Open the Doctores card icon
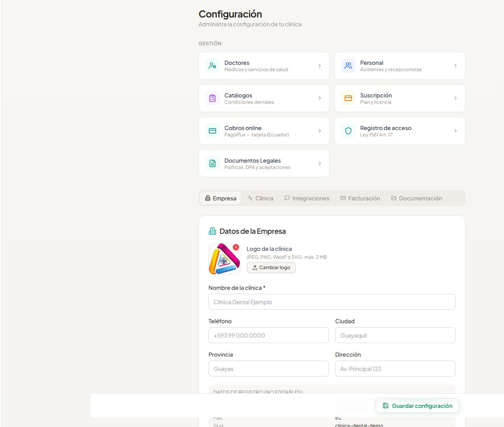 tap(212, 66)
